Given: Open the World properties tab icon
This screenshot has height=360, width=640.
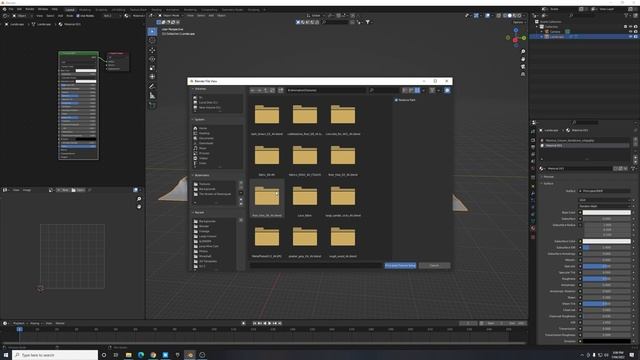Looking at the screenshot, I should click(x=533, y=168).
